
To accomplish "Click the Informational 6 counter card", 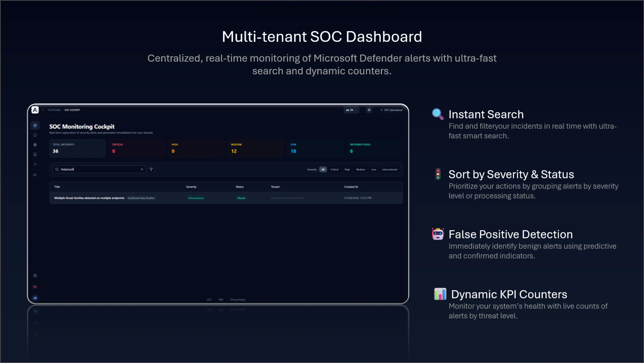I will point(375,148).
